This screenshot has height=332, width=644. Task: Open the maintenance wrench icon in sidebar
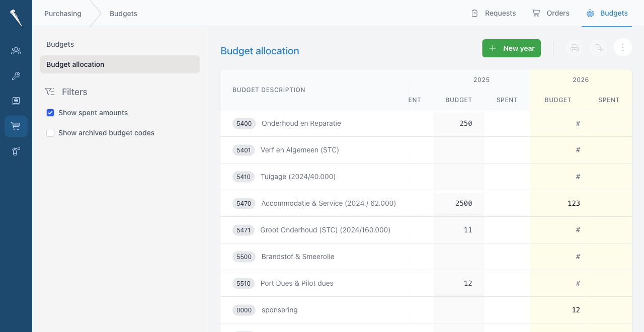[16, 76]
